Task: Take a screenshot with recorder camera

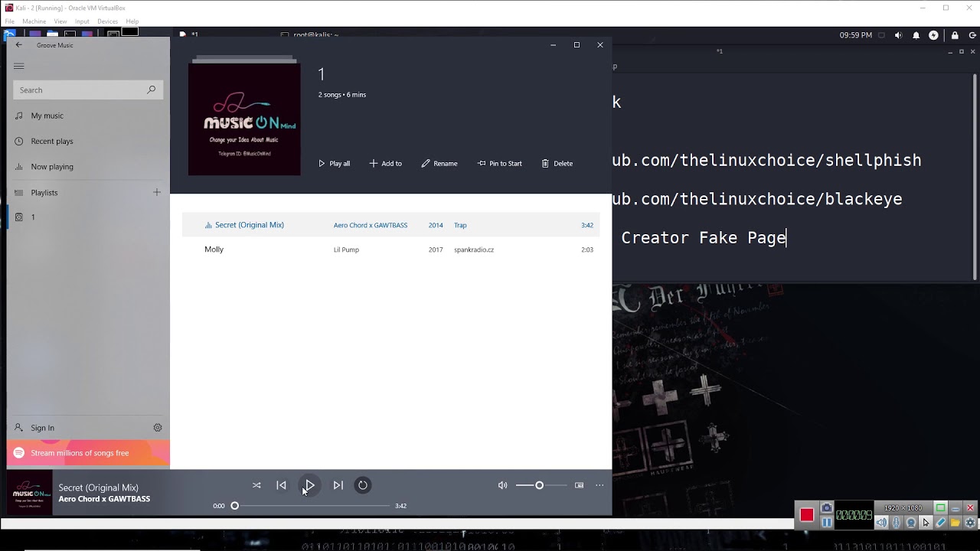Action: pyautogui.click(x=826, y=508)
